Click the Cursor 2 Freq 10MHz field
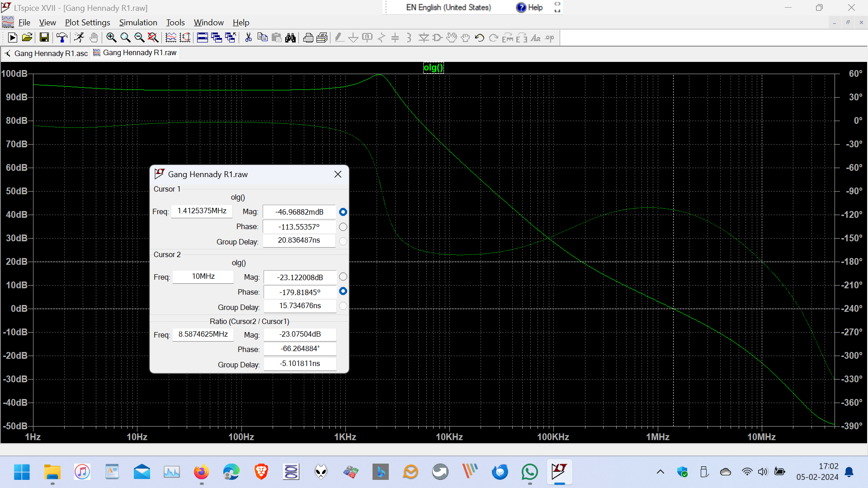 pyautogui.click(x=203, y=277)
